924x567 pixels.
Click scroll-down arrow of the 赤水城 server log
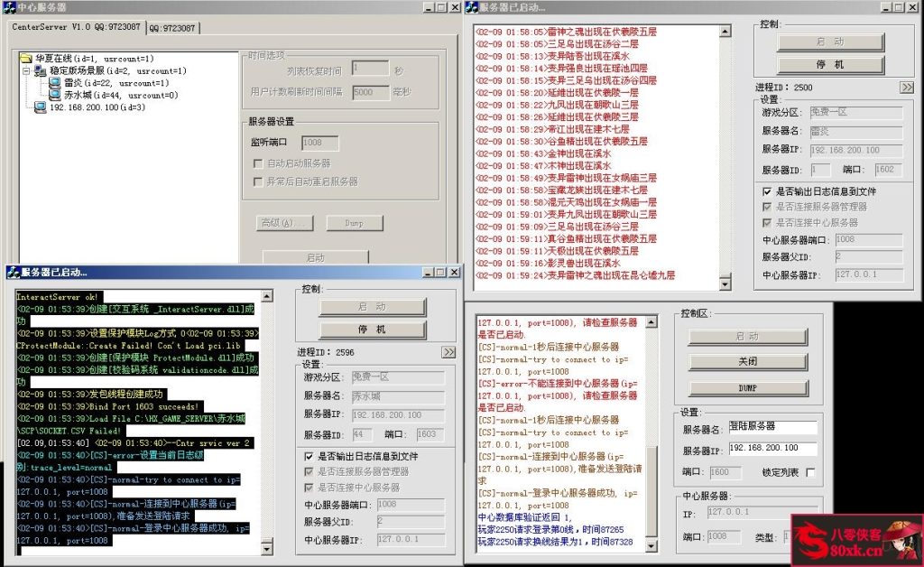coord(267,549)
